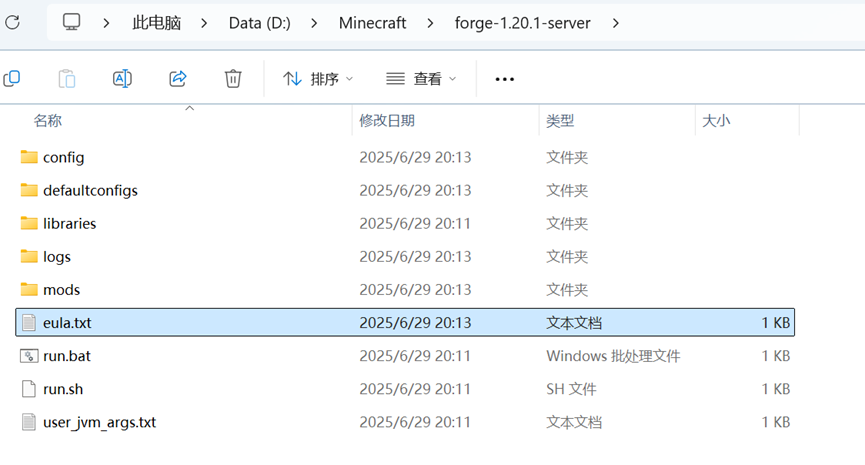Viewport: 865px width, 465px height.
Task: Click the SH 文件 type cell
Action: (x=571, y=389)
